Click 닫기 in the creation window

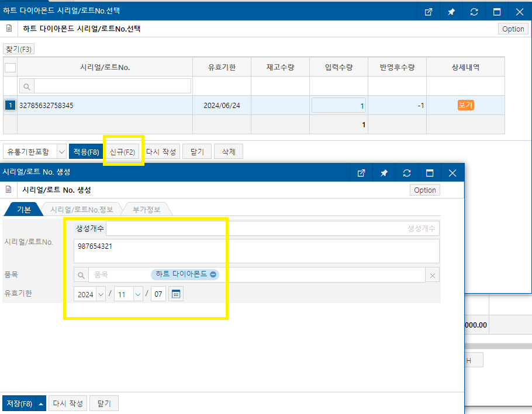tap(104, 403)
